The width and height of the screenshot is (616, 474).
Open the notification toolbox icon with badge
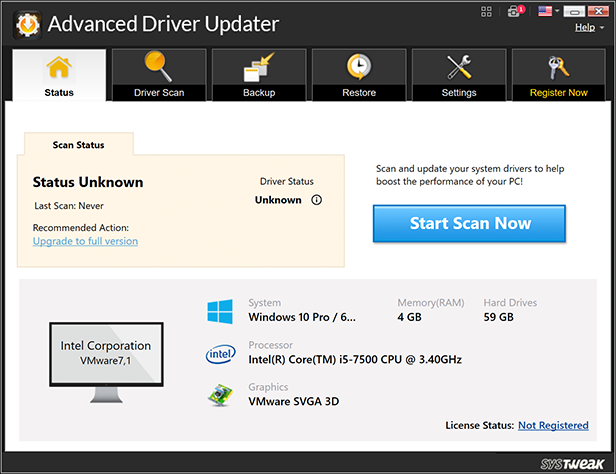[515, 11]
